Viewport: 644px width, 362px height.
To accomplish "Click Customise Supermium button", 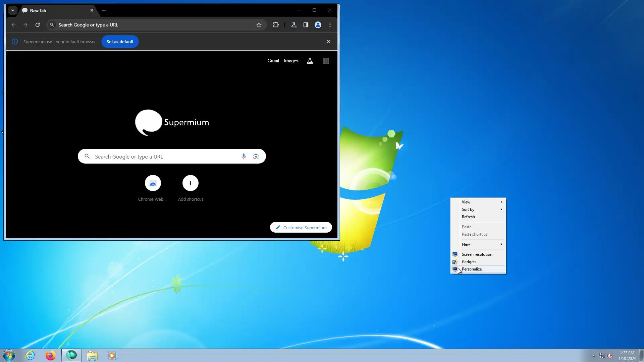I will coord(301,228).
